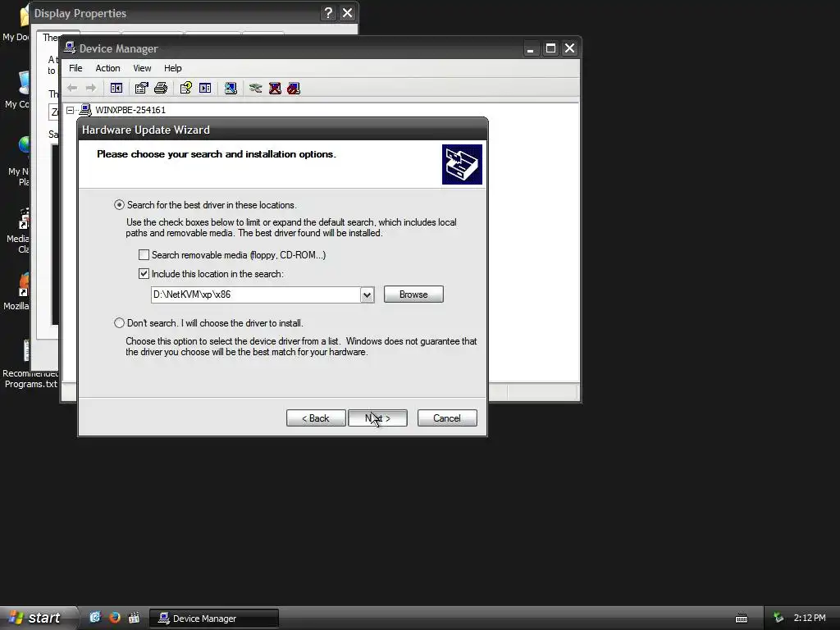
Task: Click the Disable device toolbar icon
Action: tap(294, 88)
